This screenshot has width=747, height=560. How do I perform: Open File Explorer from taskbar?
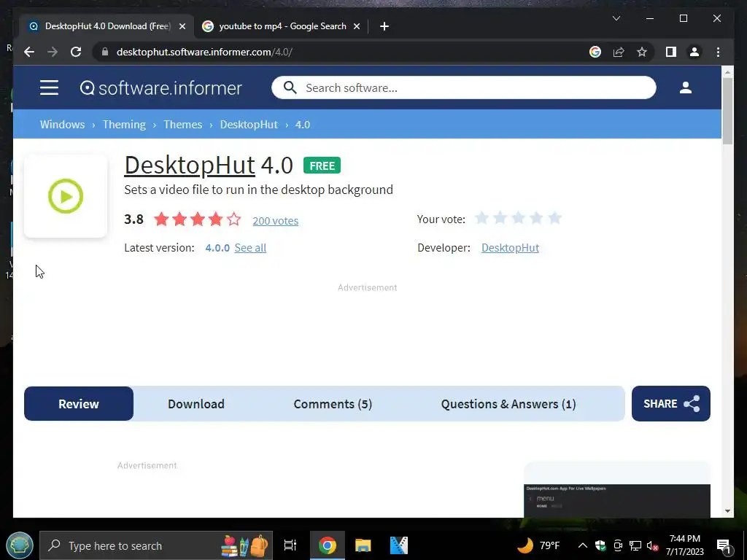[x=363, y=545]
